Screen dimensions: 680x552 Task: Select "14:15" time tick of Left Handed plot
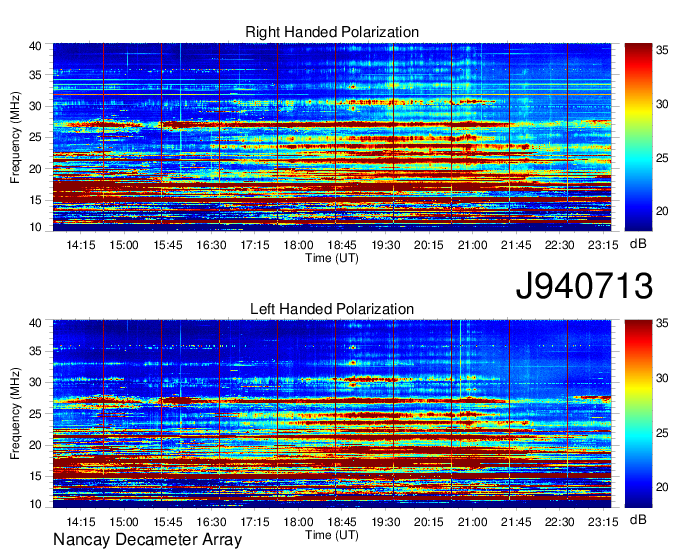tap(81, 522)
